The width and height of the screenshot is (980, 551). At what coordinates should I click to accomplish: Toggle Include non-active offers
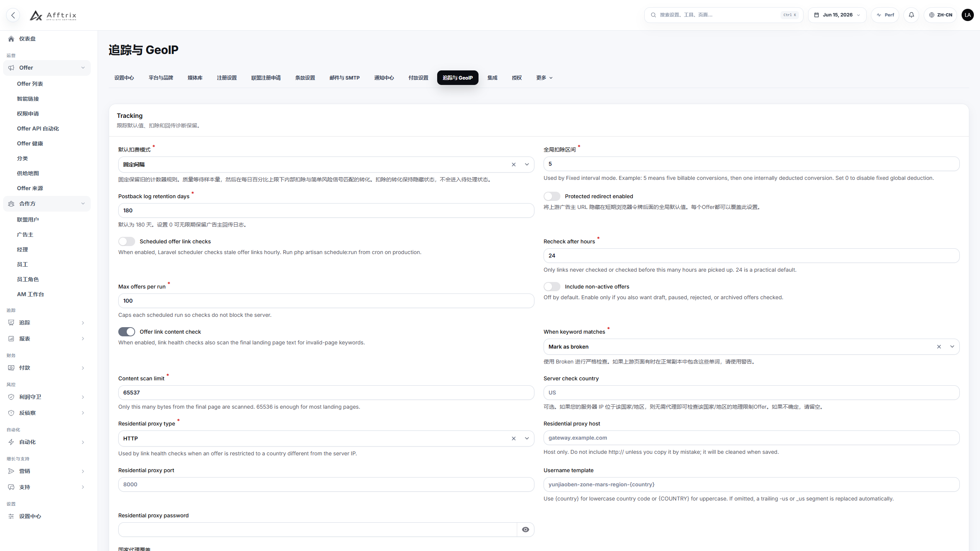[x=552, y=287]
